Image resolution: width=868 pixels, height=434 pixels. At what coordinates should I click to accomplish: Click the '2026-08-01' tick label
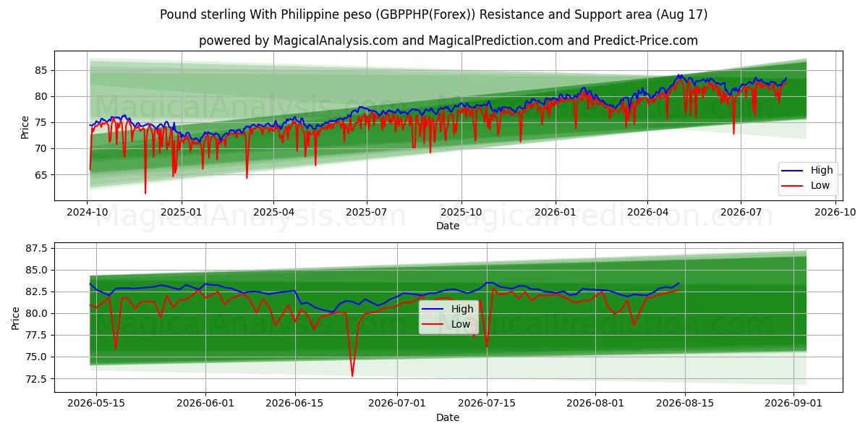tap(595, 404)
